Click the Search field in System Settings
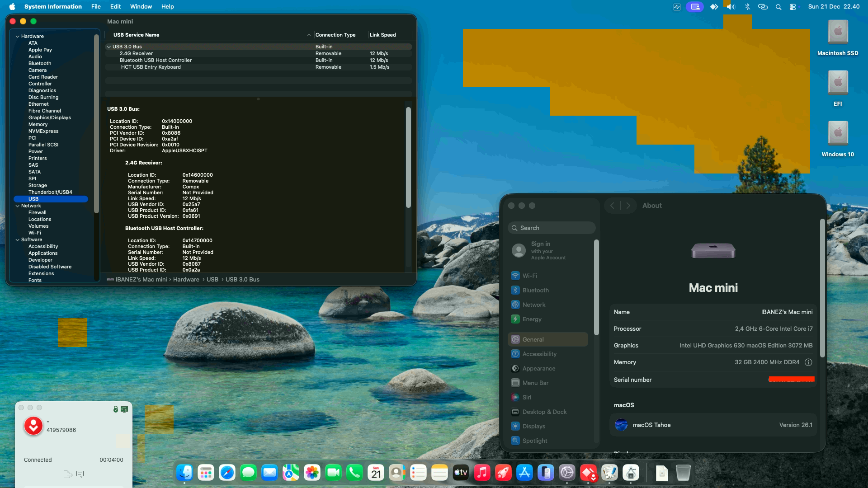This screenshot has width=868, height=488. point(552,228)
